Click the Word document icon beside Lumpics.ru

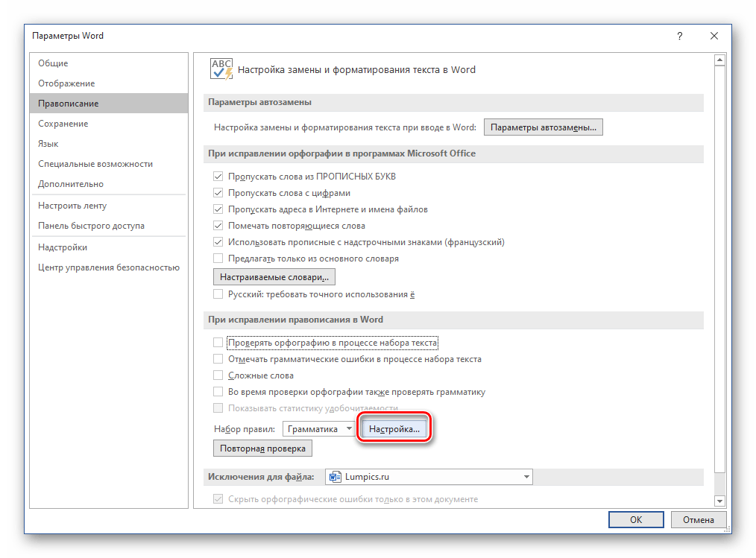[335, 477]
